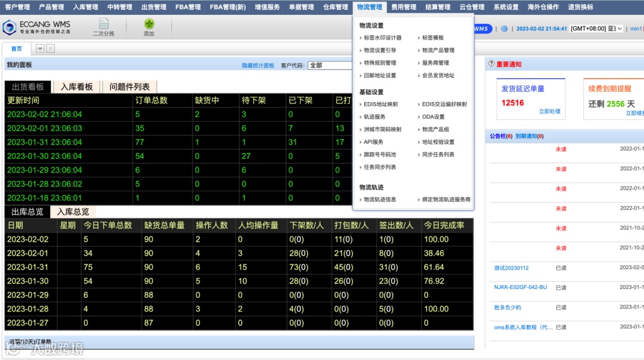Select 绑定物流轨迹服务商 menu entry
The image size is (644, 360).
(x=446, y=199)
